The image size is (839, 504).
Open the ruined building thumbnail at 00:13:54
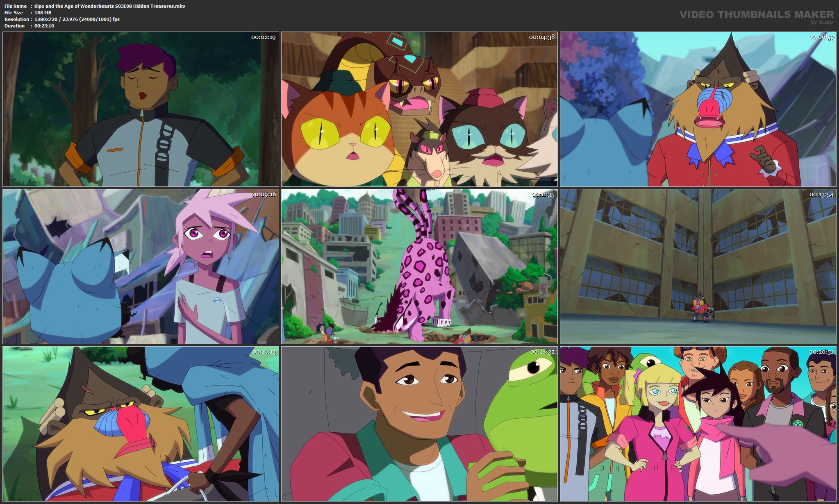(698, 266)
